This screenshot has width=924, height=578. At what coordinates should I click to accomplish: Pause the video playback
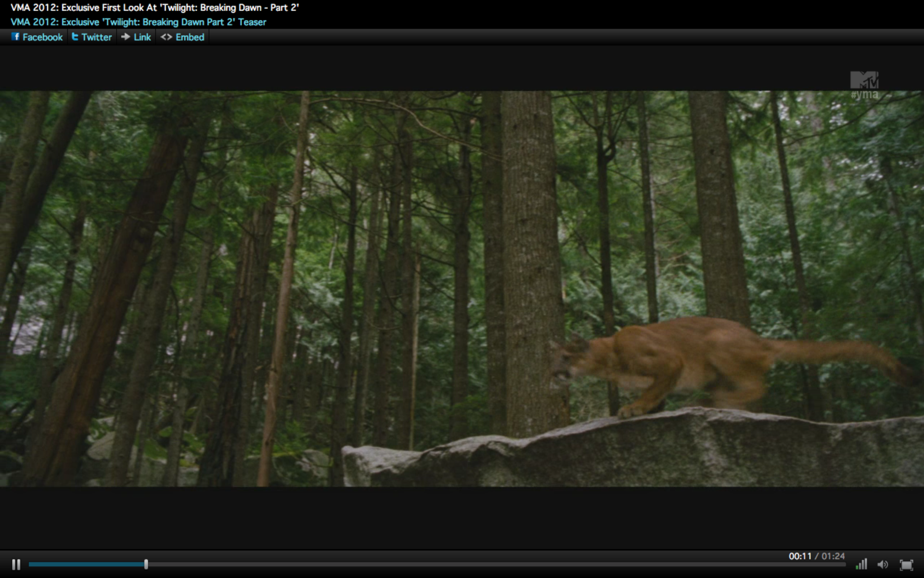point(16,565)
